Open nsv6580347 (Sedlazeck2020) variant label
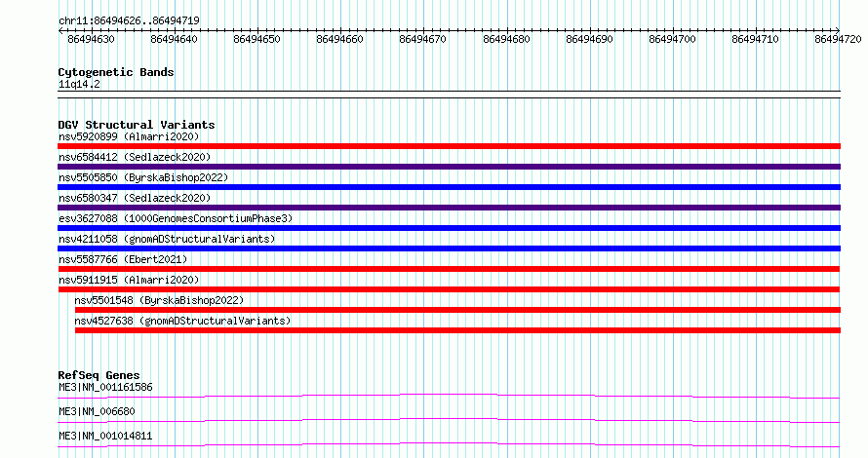The width and height of the screenshot is (868, 458). (x=135, y=198)
